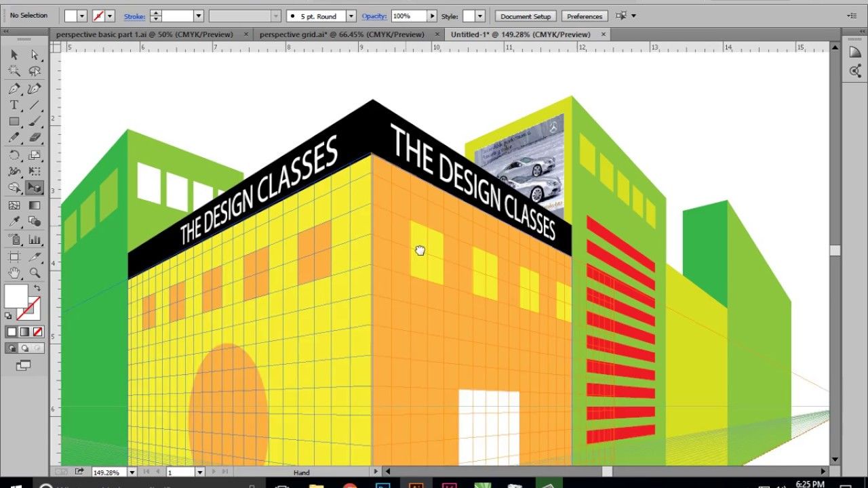Open the control bar fill color dropdown

coord(82,16)
